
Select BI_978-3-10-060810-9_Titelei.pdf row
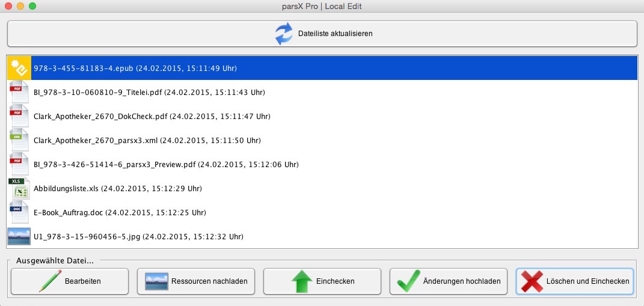(x=322, y=92)
